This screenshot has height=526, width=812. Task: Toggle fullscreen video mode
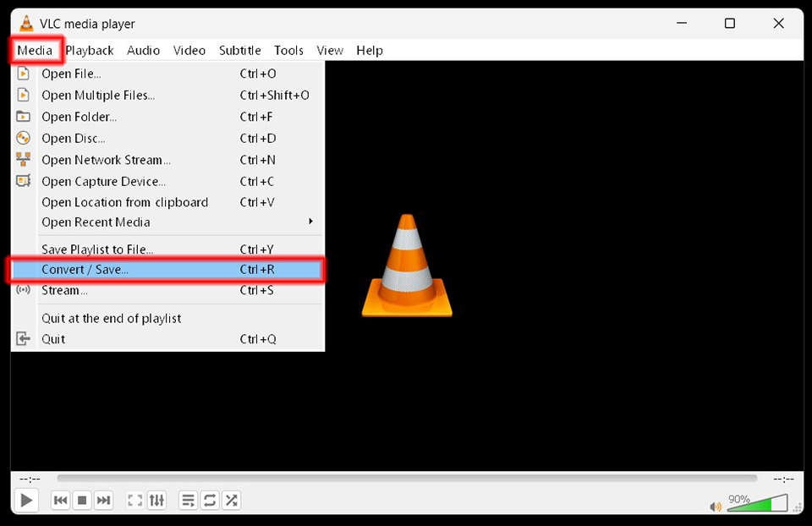[134, 500]
